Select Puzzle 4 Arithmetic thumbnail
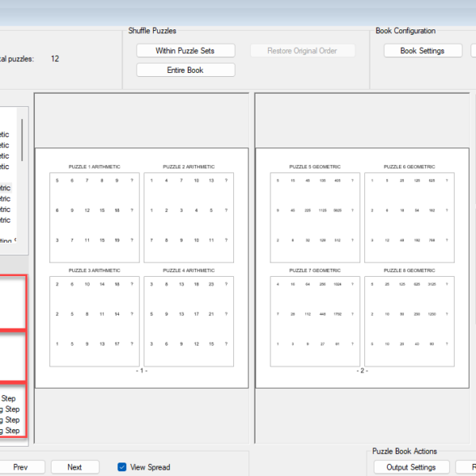476x476 pixels. click(x=189, y=321)
